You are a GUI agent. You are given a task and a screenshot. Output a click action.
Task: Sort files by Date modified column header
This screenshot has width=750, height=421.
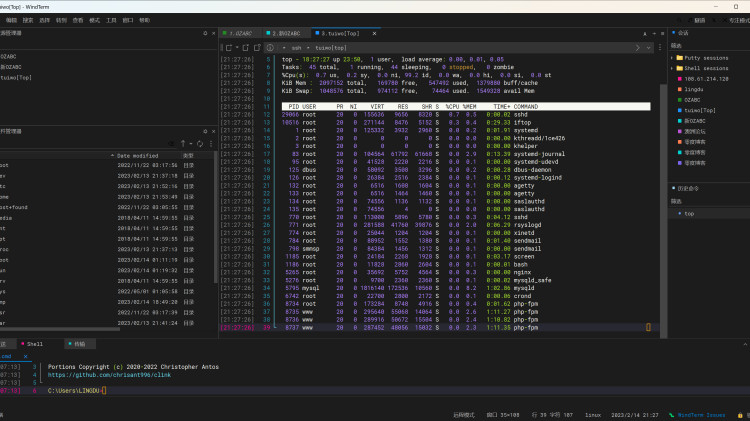coord(138,156)
